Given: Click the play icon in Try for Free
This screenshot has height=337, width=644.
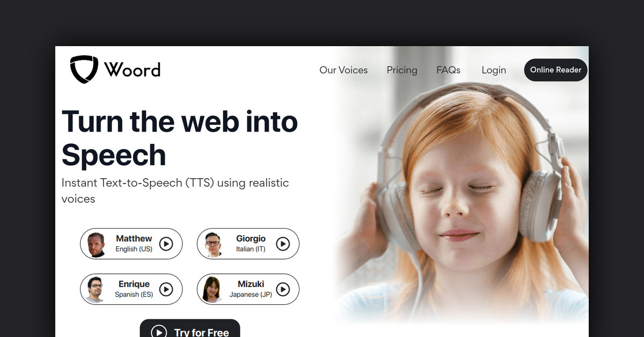Looking at the screenshot, I should point(158,332).
